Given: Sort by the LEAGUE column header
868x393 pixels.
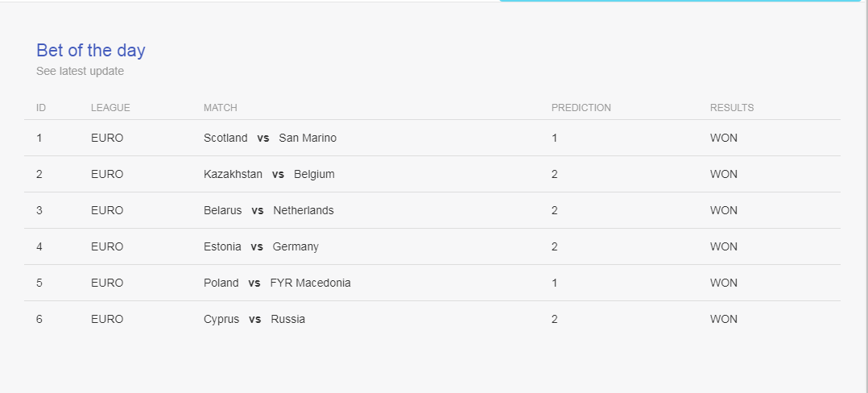Looking at the screenshot, I should pos(111,107).
